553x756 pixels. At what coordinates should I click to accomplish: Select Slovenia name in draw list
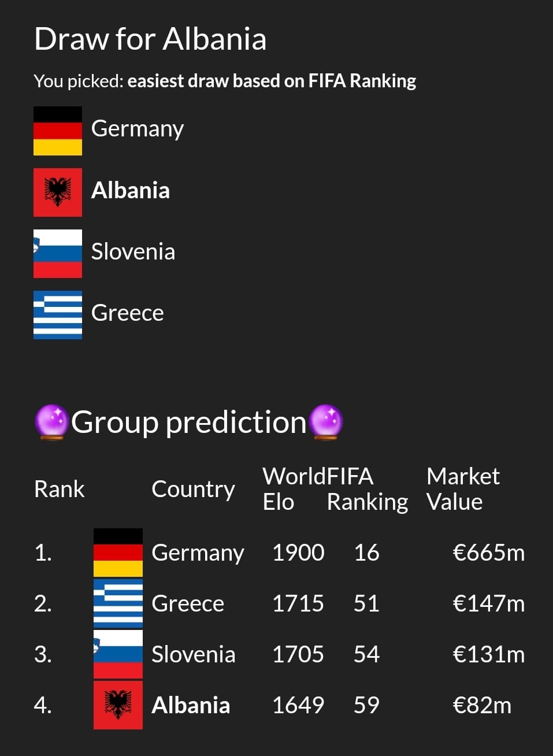133,251
